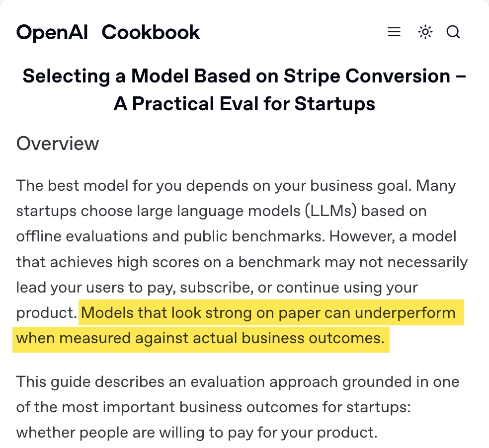The height and width of the screenshot is (448, 489).
Task: Click the words 'offline evaluations'
Action: tap(82, 236)
